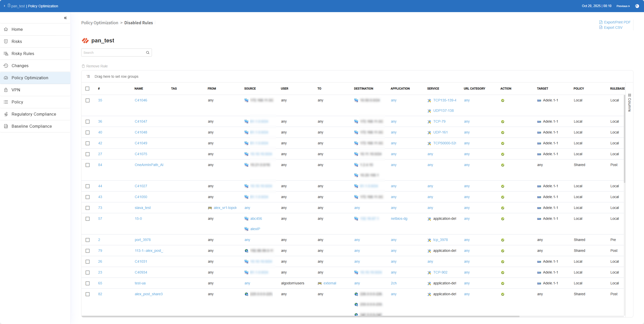The height and width of the screenshot is (324, 644).
Task: Expand the Columns side panel
Action: 629,103
